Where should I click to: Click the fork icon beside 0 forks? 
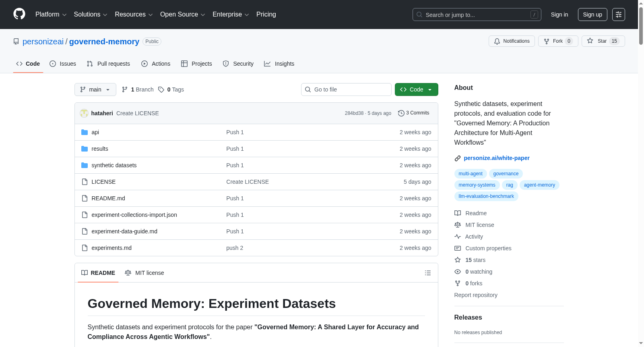click(458, 283)
